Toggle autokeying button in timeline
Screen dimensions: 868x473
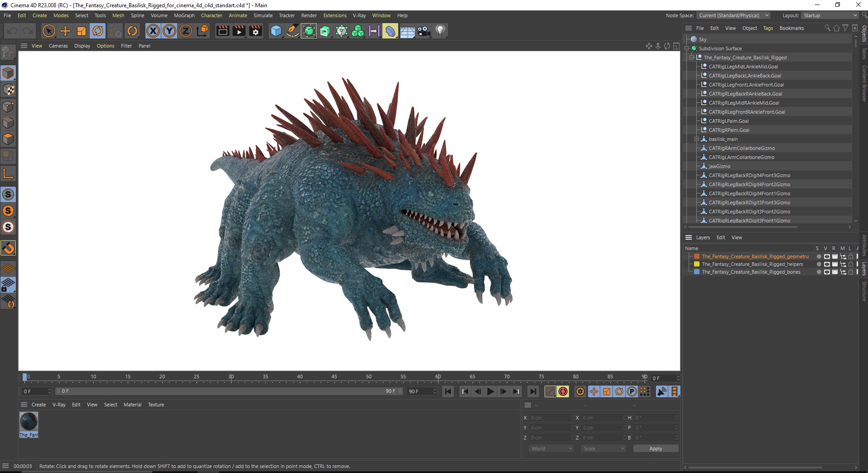tap(563, 391)
